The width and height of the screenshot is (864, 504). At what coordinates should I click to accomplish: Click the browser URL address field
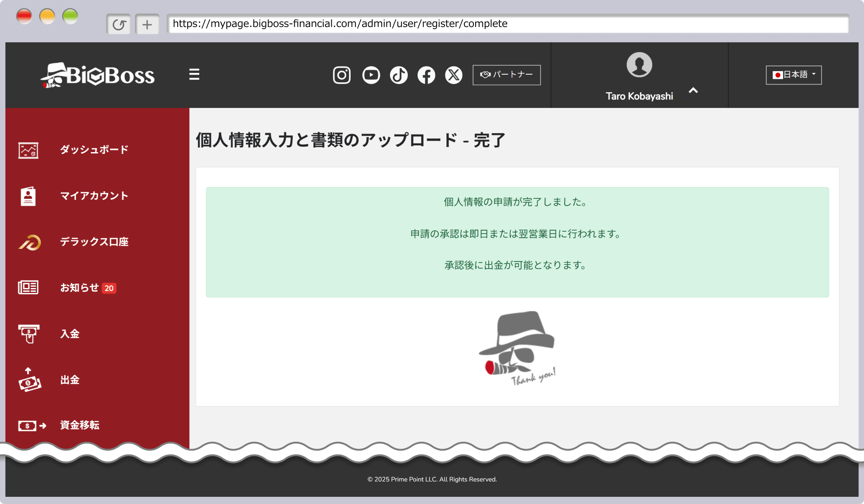point(507,24)
